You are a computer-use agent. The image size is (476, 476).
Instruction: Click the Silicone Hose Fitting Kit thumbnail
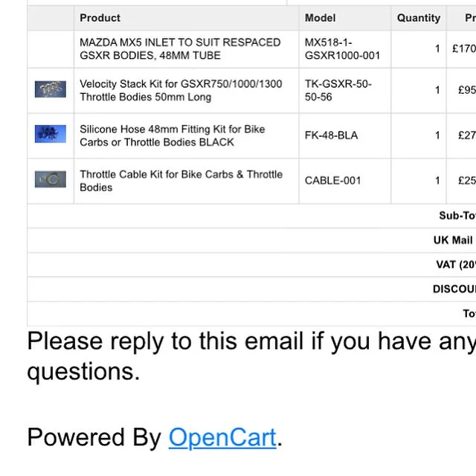coord(51,134)
